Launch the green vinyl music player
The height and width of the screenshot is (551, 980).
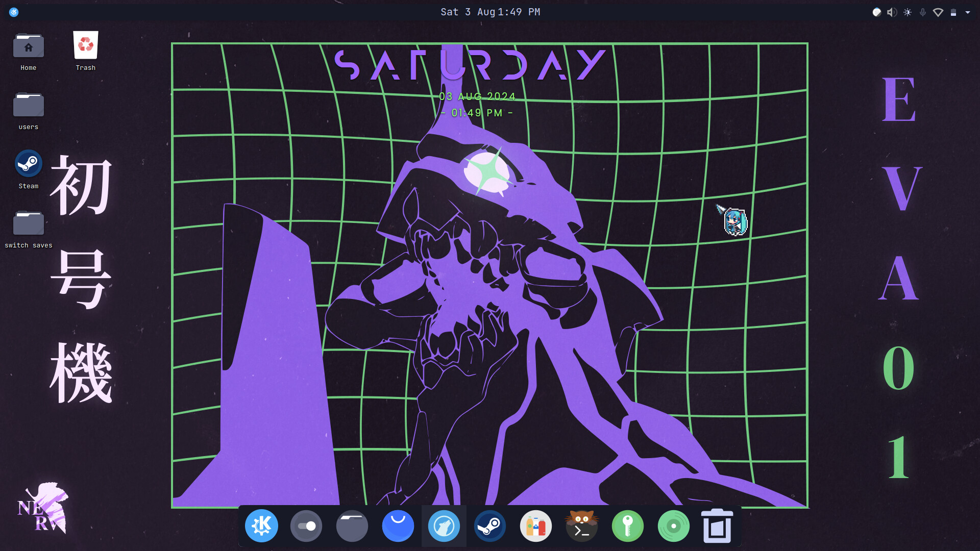click(x=674, y=525)
